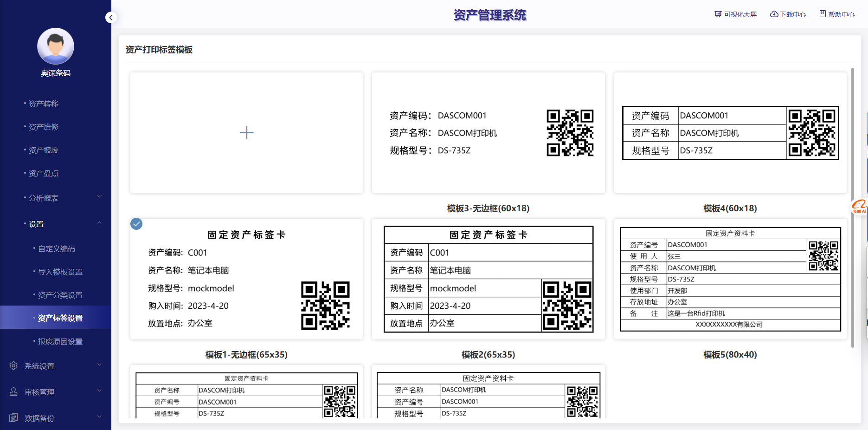Screen dimensions: 868x430
Task: Click the 1688 AI floating icon
Action: (859, 207)
